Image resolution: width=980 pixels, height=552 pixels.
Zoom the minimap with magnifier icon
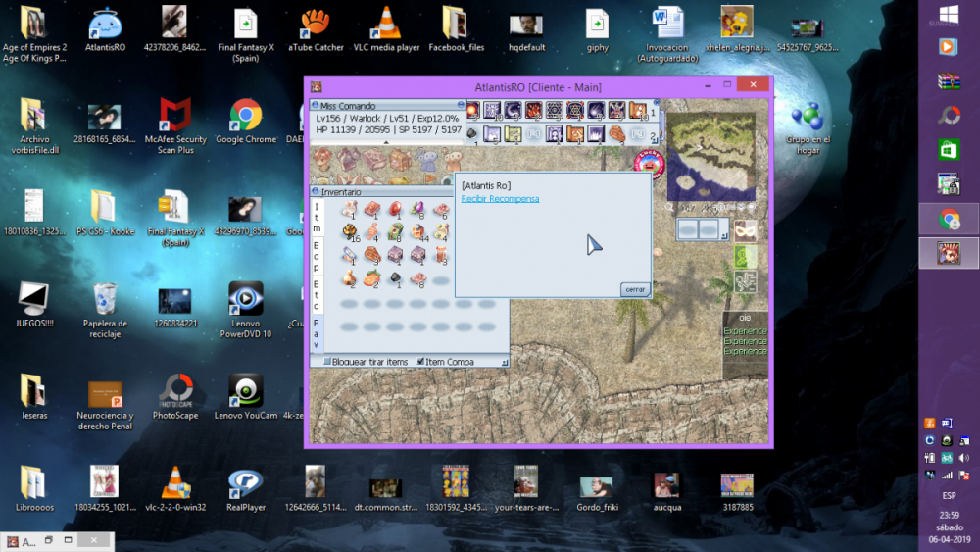(669, 207)
